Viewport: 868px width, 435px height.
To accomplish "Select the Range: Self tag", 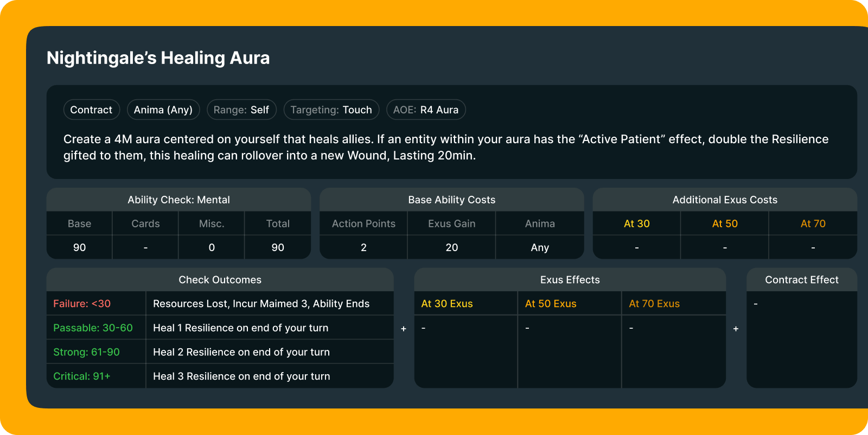I will coord(241,110).
